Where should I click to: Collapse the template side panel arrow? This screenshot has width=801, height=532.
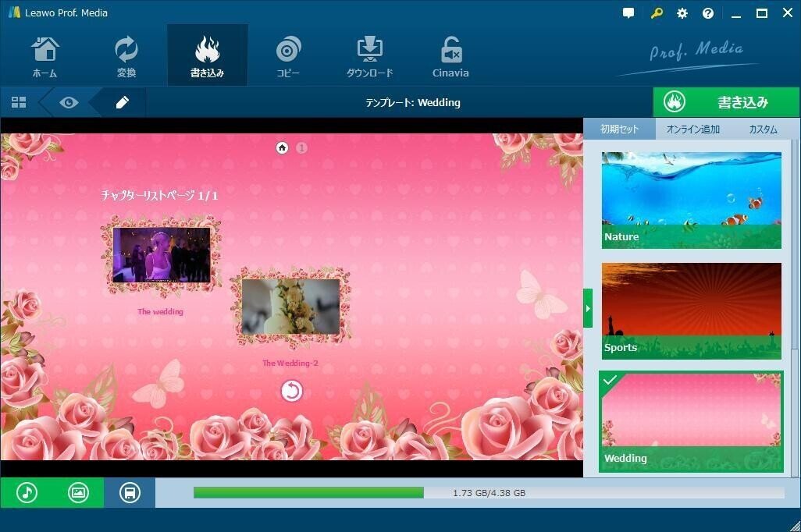point(588,308)
